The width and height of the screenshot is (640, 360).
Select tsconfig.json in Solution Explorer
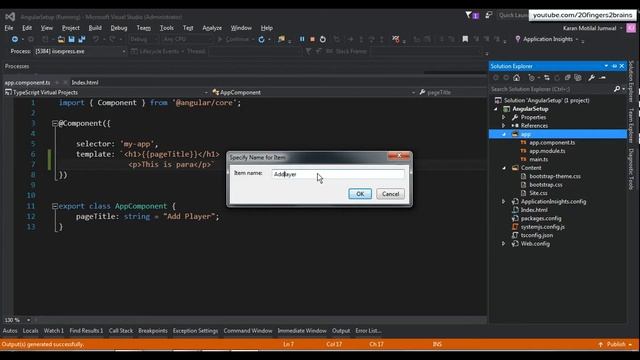click(x=536, y=236)
